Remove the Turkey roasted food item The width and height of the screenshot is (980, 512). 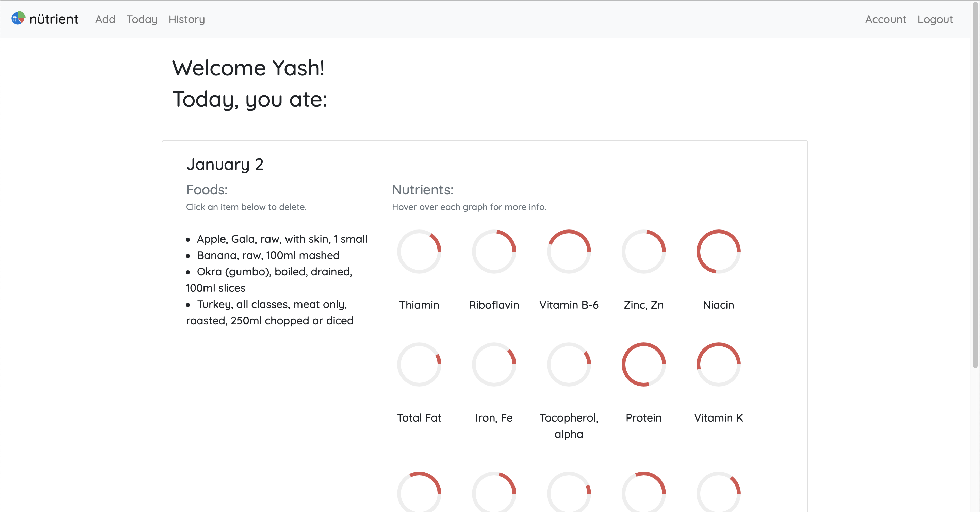coord(269,312)
